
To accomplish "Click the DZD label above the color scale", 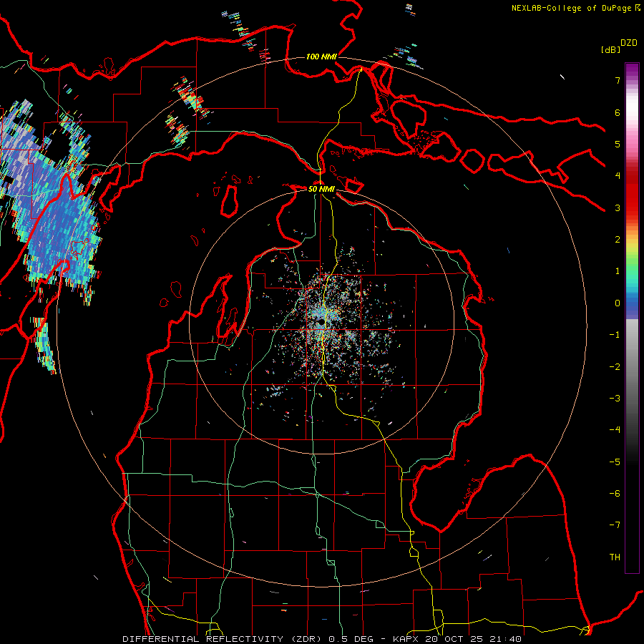I will tap(629, 43).
